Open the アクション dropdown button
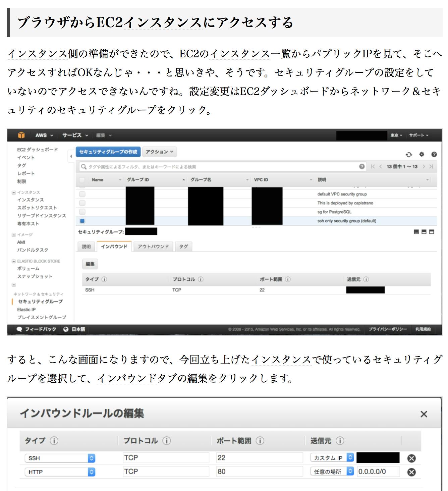This screenshot has height=491, width=448. [x=160, y=152]
